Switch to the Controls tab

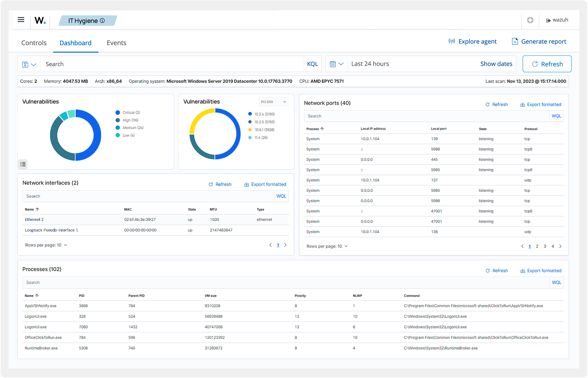point(34,43)
